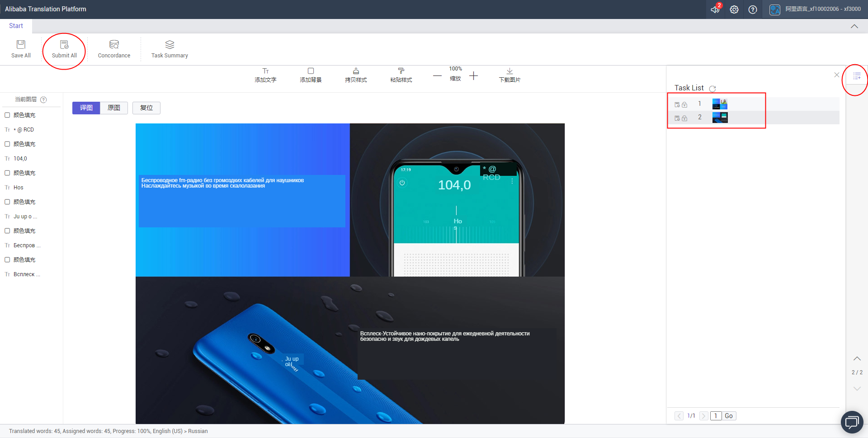Open task 2 thumbnail
The image size is (868, 438).
(x=720, y=118)
